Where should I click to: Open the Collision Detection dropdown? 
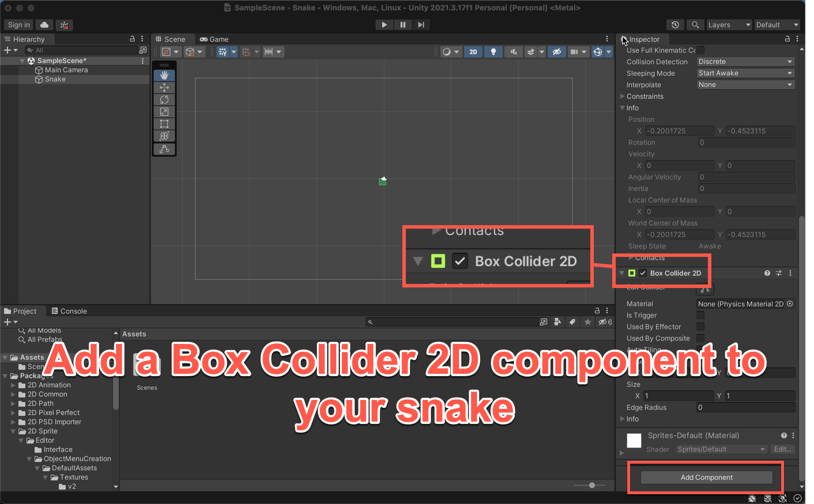(745, 62)
